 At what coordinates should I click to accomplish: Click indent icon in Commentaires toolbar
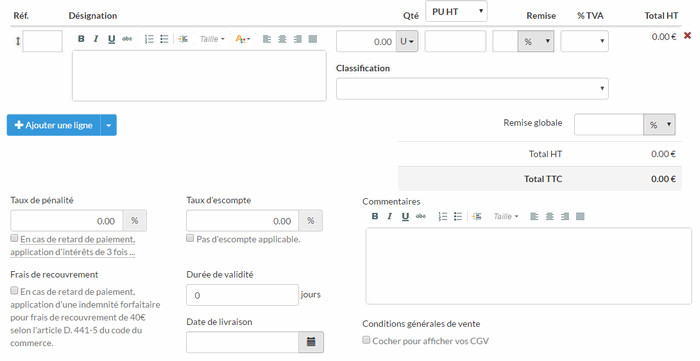(x=477, y=216)
